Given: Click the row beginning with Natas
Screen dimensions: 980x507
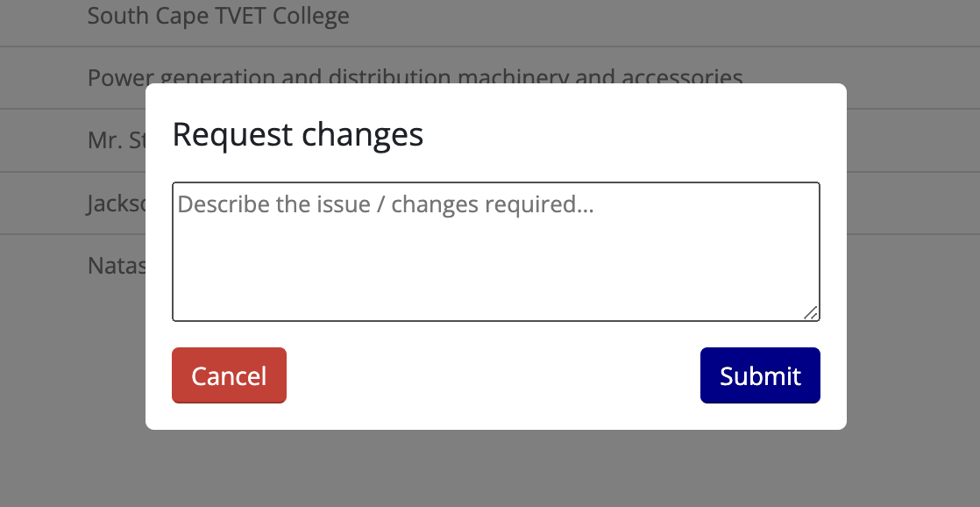Looking at the screenshot, I should (116, 265).
